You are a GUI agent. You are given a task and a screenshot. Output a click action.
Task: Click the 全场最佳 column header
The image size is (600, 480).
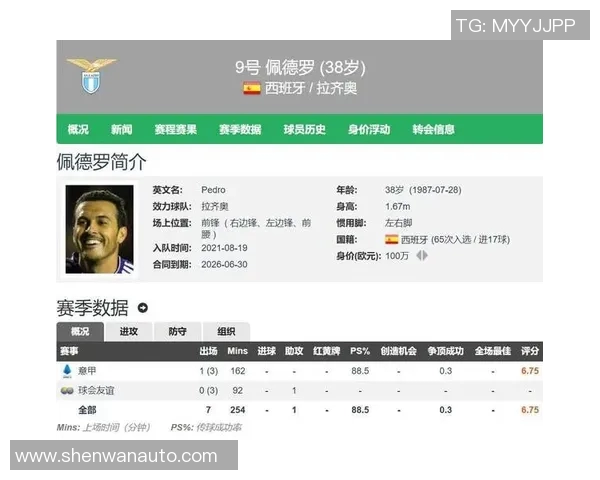pos(493,351)
